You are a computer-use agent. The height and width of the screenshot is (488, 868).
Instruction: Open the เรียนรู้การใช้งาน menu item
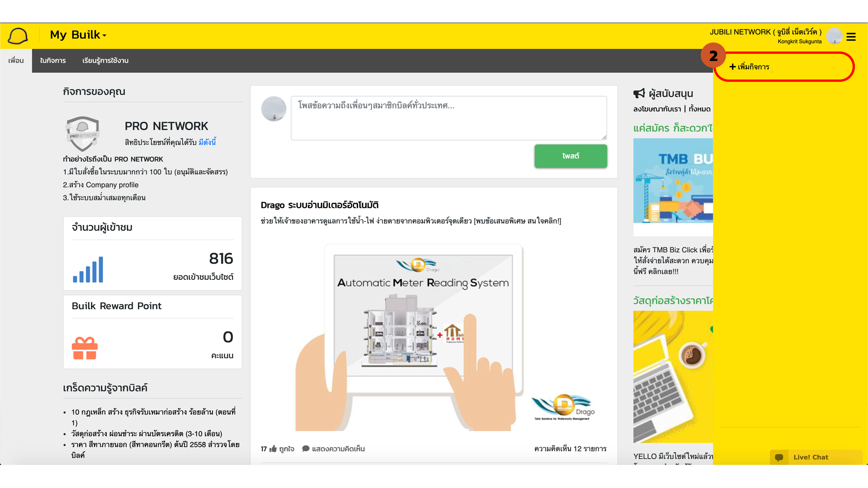(x=105, y=61)
